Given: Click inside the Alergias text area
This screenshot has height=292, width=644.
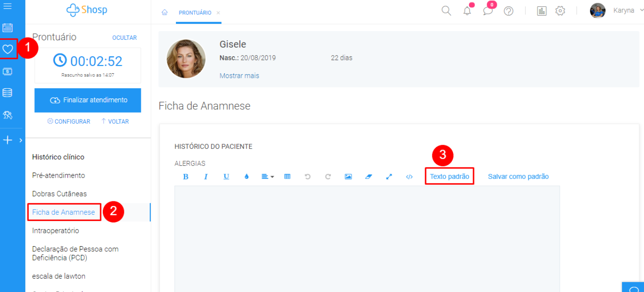Looking at the screenshot, I should [367, 238].
